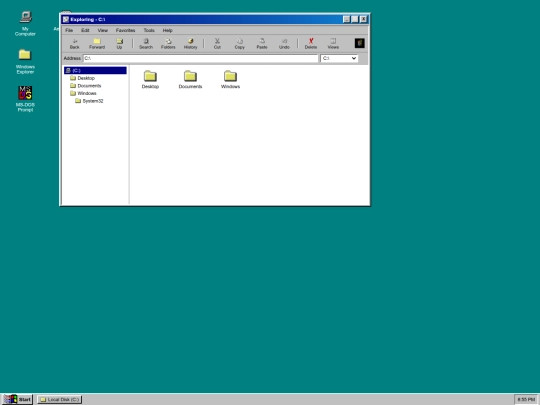The width and height of the screenshot is (540, 405).
Task: Select My Computer desktop icon
Action: (25, 23)
